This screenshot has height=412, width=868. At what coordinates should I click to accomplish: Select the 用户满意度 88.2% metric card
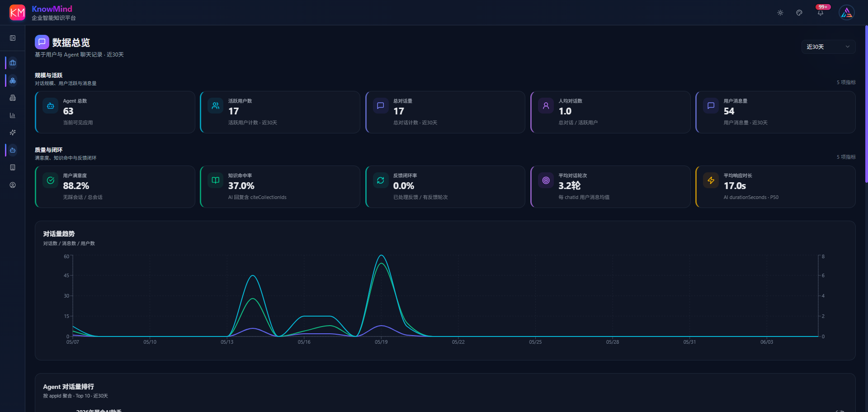click(x=115, y=187)
